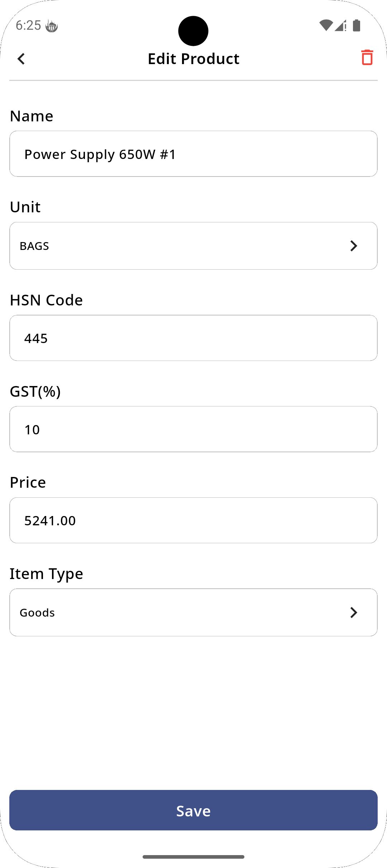Tap the Wi-Fi status icon

pyautogui.click(x=326, y=25)
